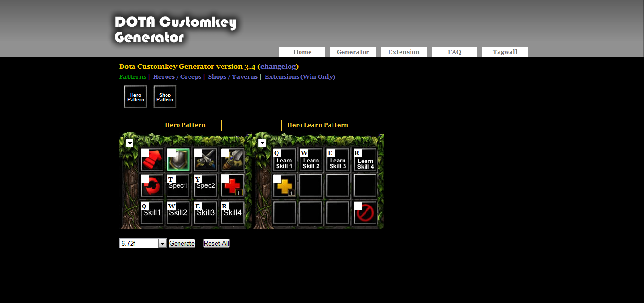Image resolution: width=644 pixels, height=303 pixels.
Task: Select the single sword Attack command icon
Action: (x=233, y=160)
